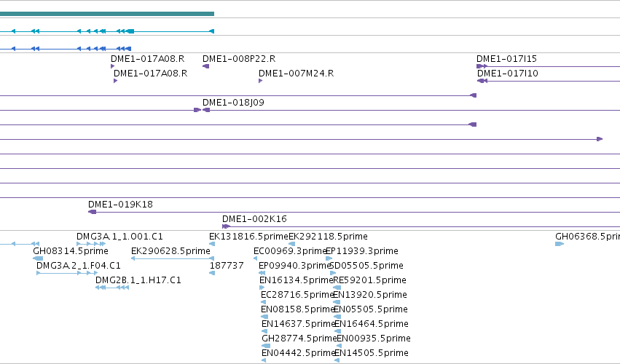Click the EN00935.5prime label

coord(374,339)
